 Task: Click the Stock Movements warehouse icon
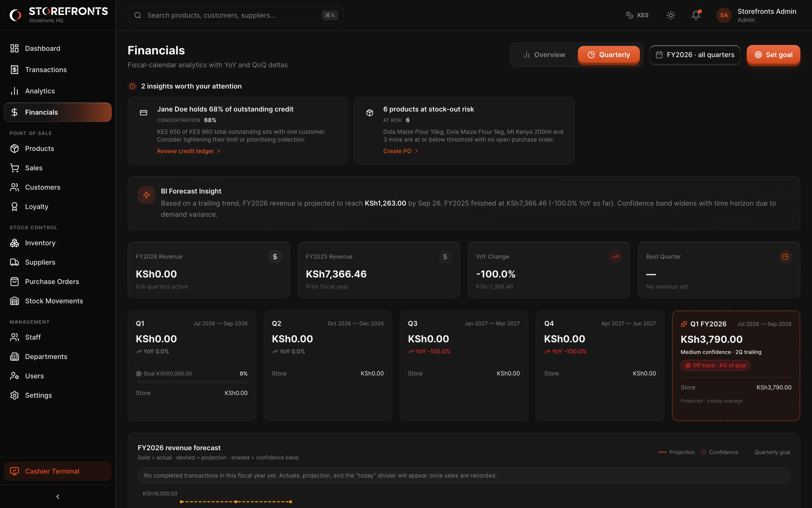tap(14, 301)
